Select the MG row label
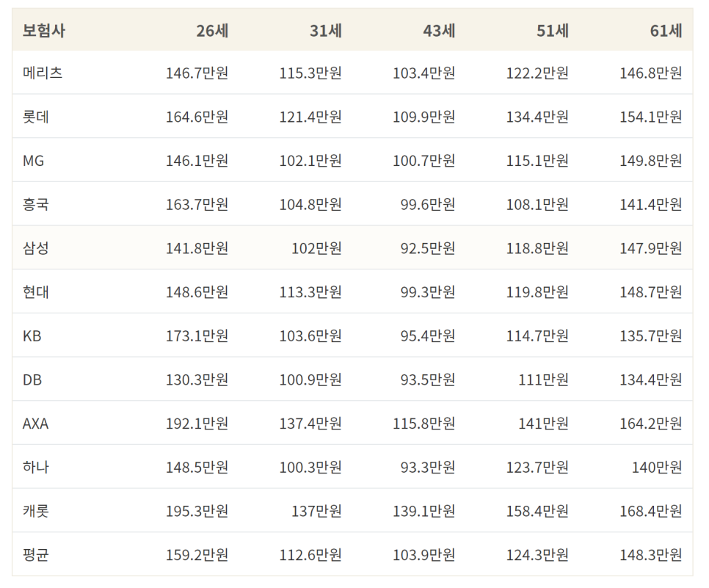 (x=34, y=161)
